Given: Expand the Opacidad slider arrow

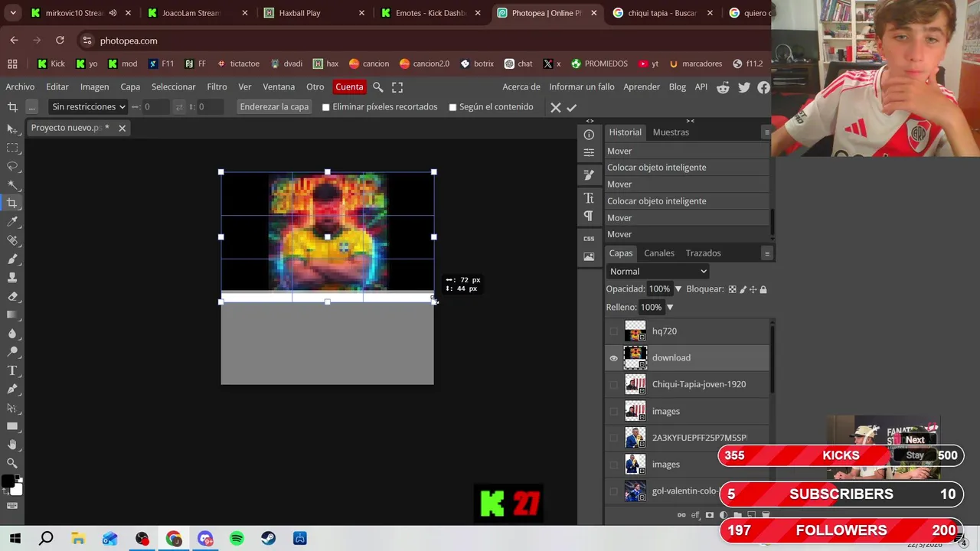Looking at the screenshot, I should pyautogui.click(x=678, y=289).
